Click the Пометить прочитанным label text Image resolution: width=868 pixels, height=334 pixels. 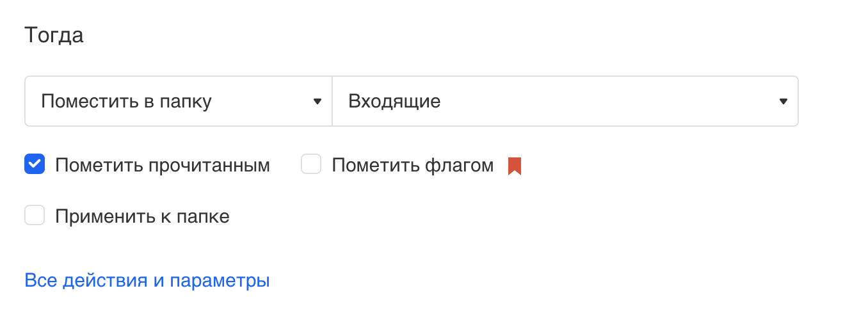point(163,166)
